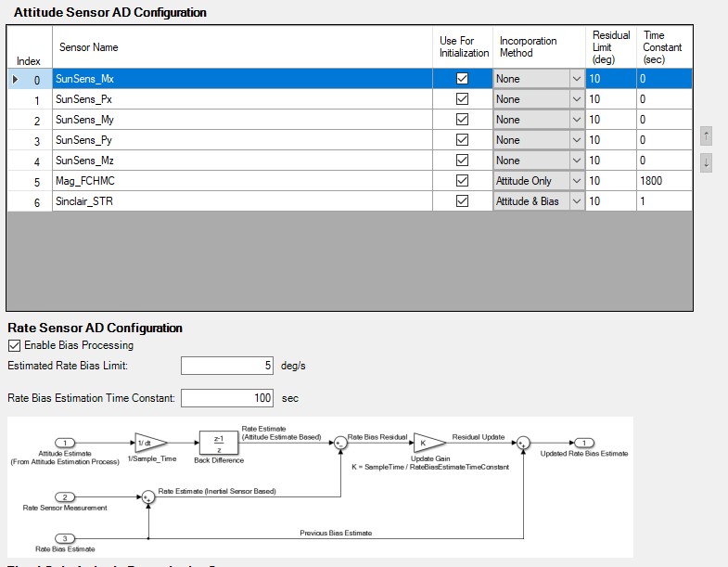Open Incorporation Method dropdown for SunSens_Px
The height and width of the screenshot is (567, 728).
pyautogui.click(x=576, y=99)
